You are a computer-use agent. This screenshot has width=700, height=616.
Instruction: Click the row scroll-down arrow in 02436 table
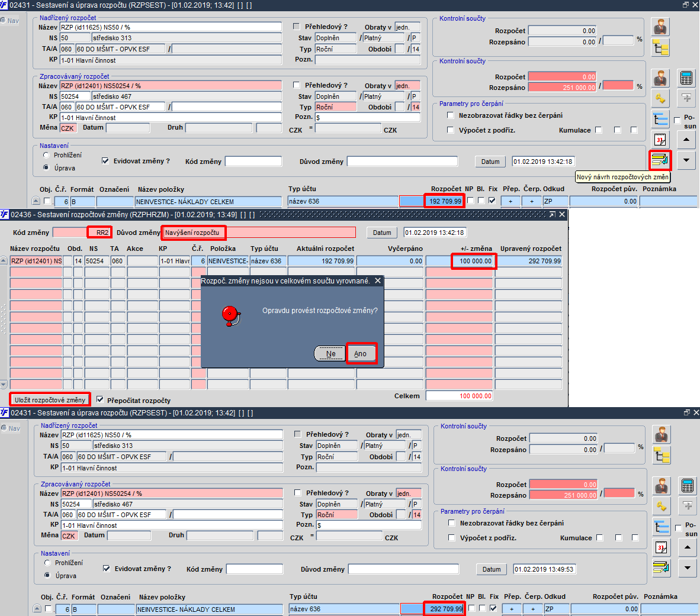pos(4,384)
